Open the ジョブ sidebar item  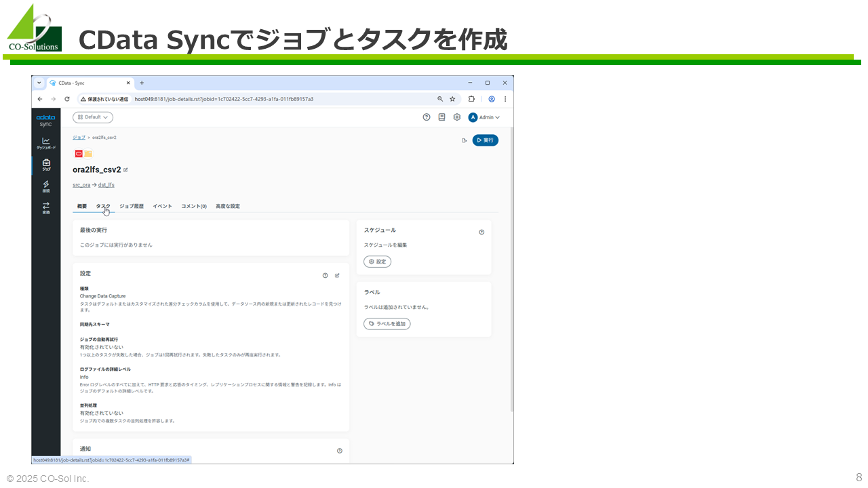(x=46, y=165)
